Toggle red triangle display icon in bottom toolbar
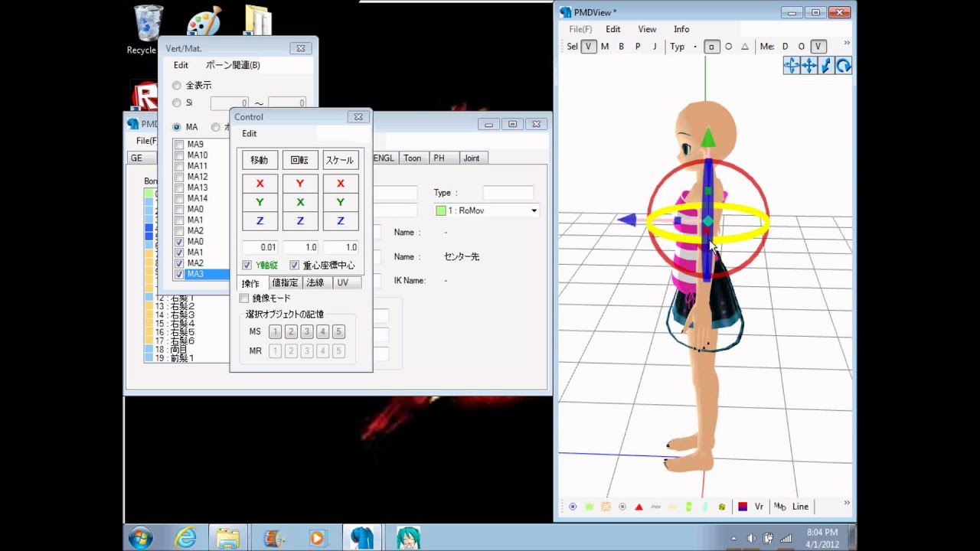The image size is (980, 551). [639, 507]
